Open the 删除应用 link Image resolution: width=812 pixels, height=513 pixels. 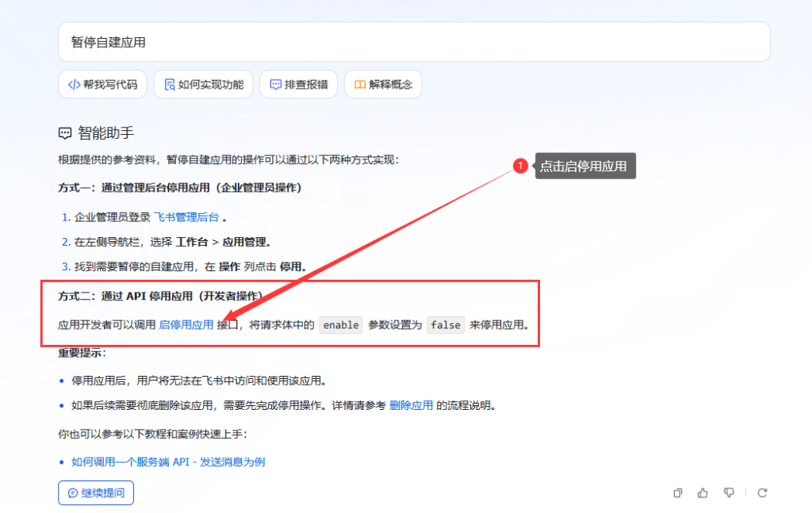(411, 405)
